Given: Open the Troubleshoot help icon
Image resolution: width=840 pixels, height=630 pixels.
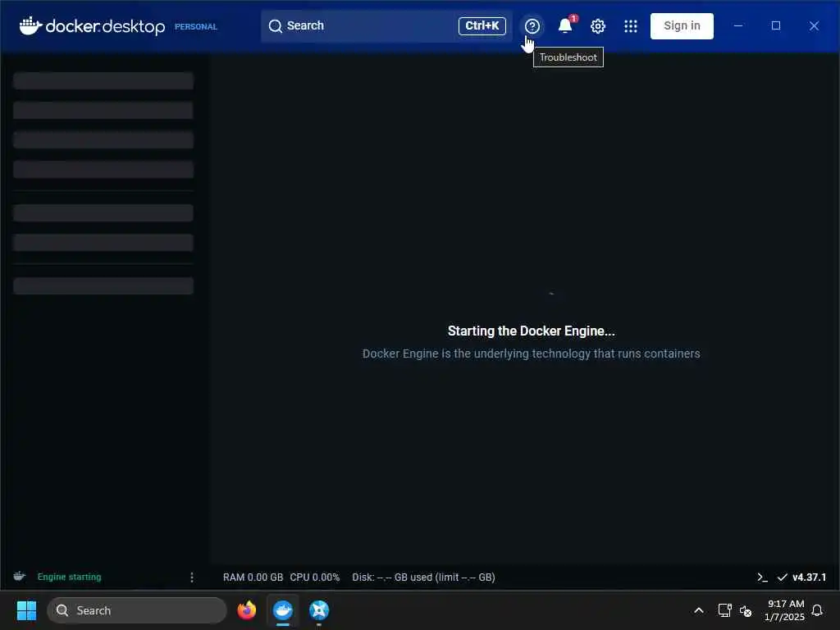Looking at the screenshot, I should 532,25.
